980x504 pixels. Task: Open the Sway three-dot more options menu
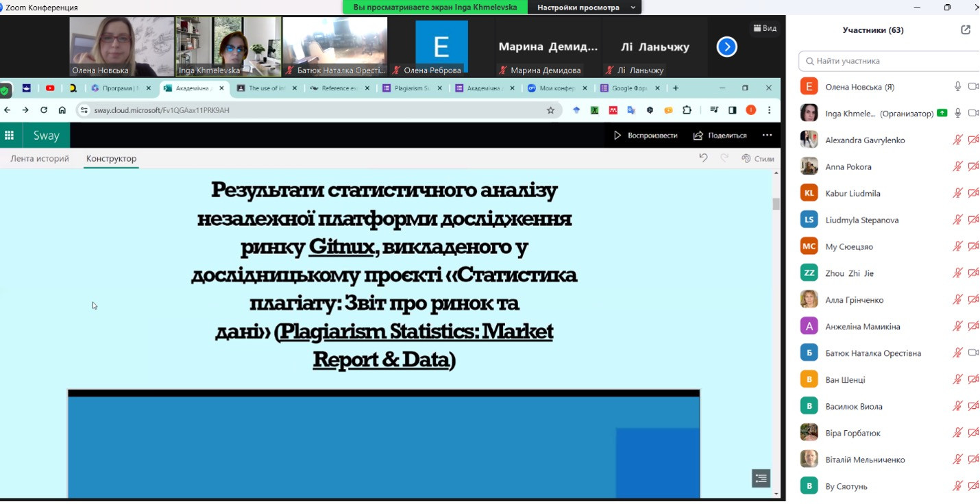(768, 135)
